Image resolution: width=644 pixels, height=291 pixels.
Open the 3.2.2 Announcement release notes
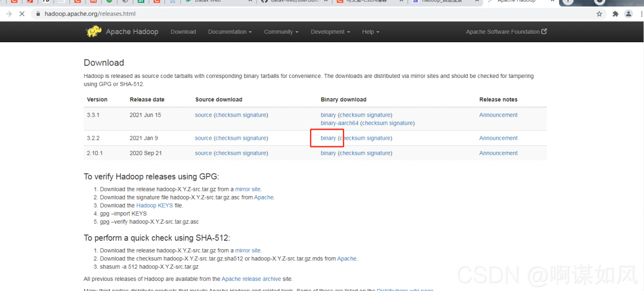[x=498, y=138]
